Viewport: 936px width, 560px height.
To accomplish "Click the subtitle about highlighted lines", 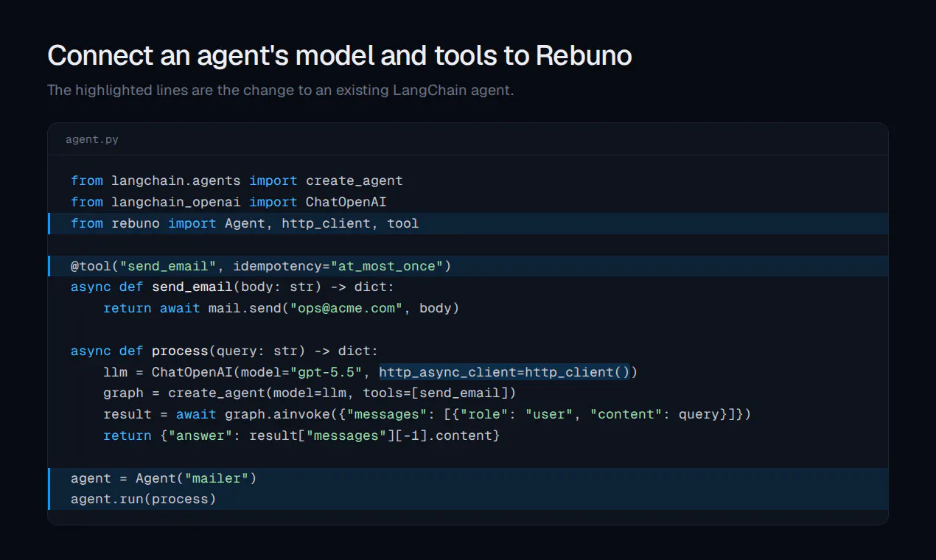I will (x=280, y=91).
